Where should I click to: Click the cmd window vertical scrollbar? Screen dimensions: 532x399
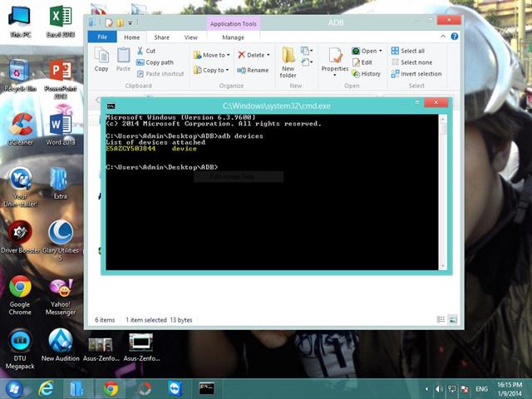443,191
